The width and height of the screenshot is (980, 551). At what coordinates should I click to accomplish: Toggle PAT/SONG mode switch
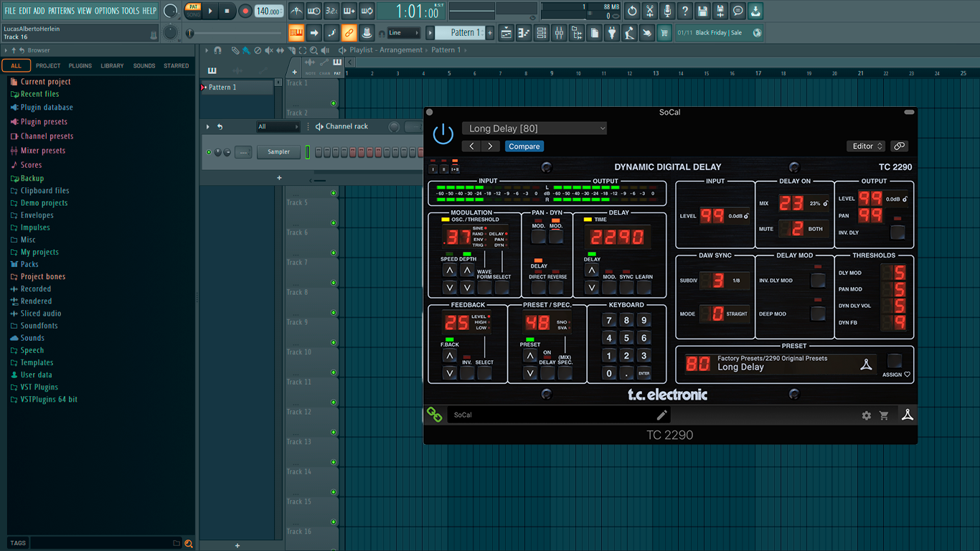193,11
